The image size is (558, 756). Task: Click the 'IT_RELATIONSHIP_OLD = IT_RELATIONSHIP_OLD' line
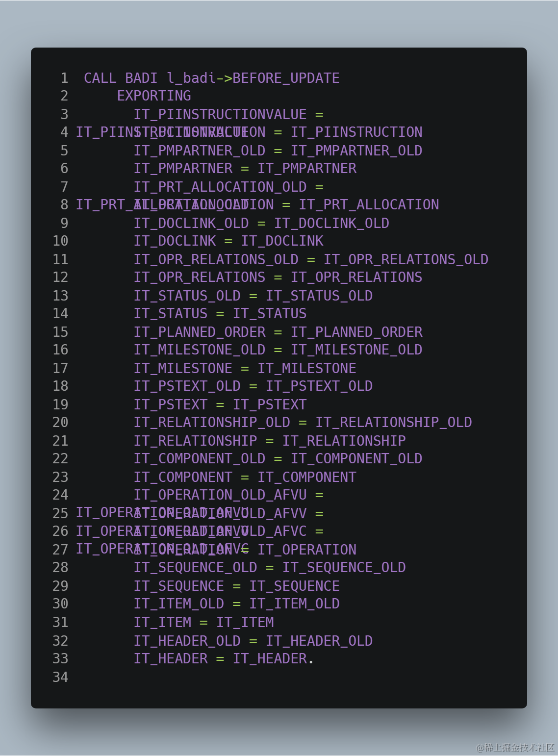[x=303, y=422]
